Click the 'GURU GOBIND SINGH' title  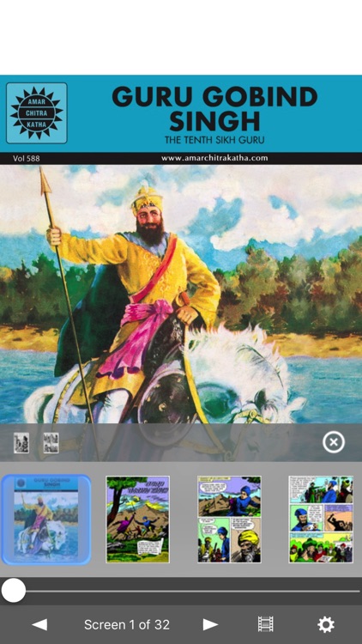tap(214, 109)
